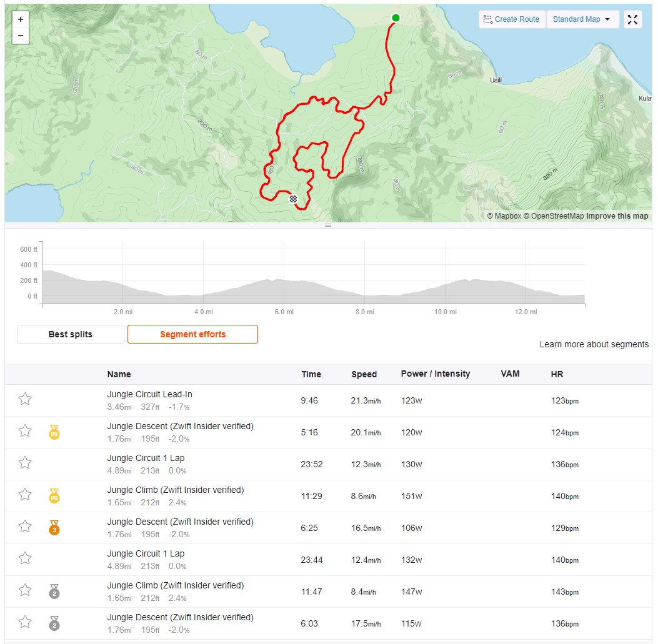Click bronze 3rd medal on 6:25 Descent

click(x=54, y=528)
